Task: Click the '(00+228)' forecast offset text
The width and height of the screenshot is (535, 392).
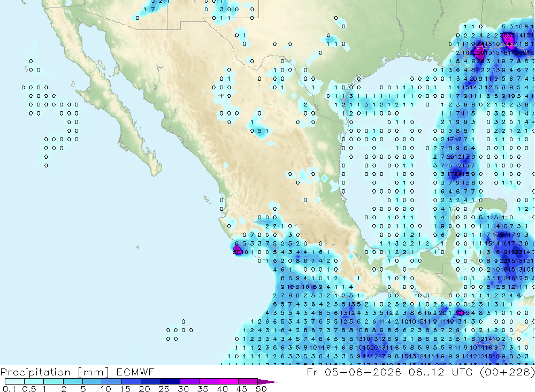Action: [x=506, y=372]
